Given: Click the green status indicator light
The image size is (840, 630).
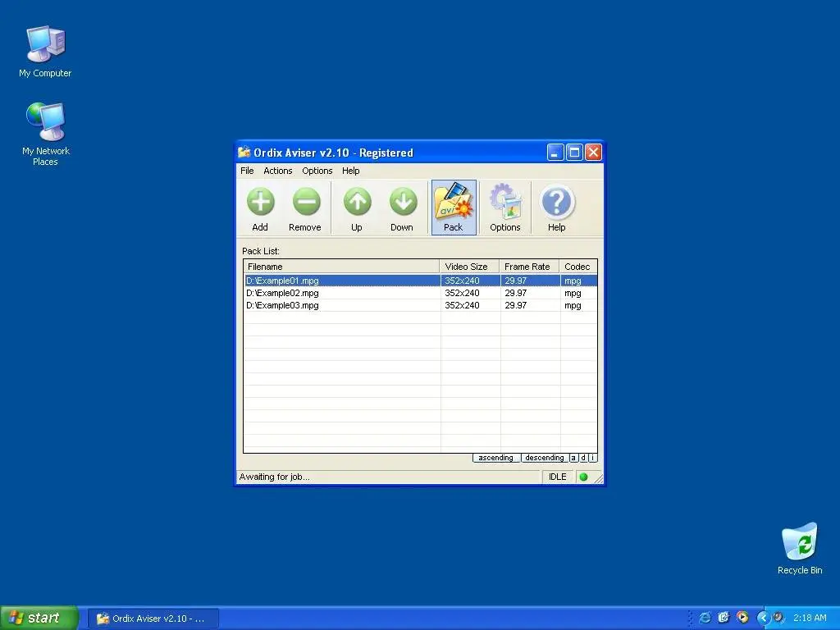Looking at the screenshot, I should pyautogui.click(x=584, y=477).
